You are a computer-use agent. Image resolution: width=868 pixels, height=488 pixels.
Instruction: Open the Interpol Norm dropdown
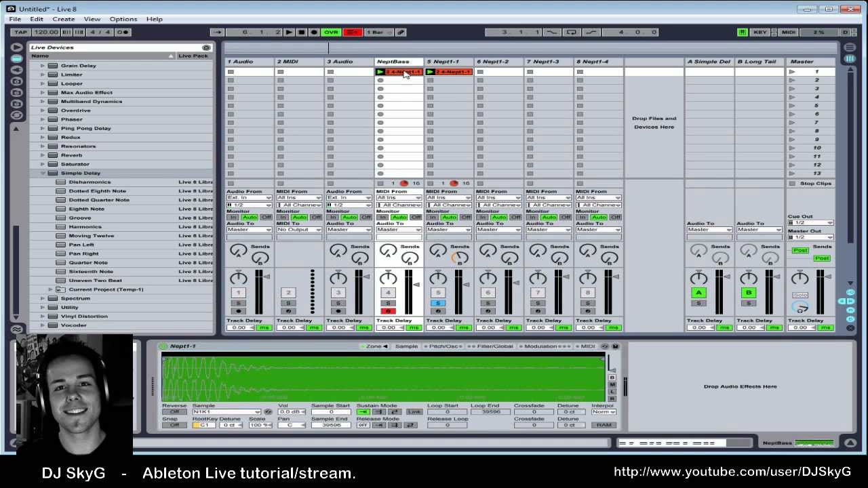(x=604, y=412)
